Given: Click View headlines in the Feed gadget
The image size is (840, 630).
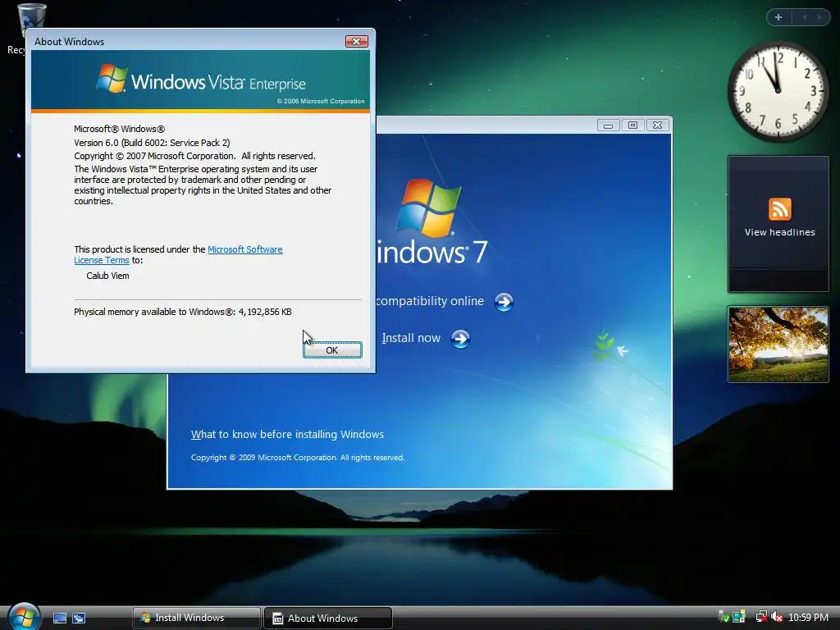Looking at the screenshot, I should 779,232.
